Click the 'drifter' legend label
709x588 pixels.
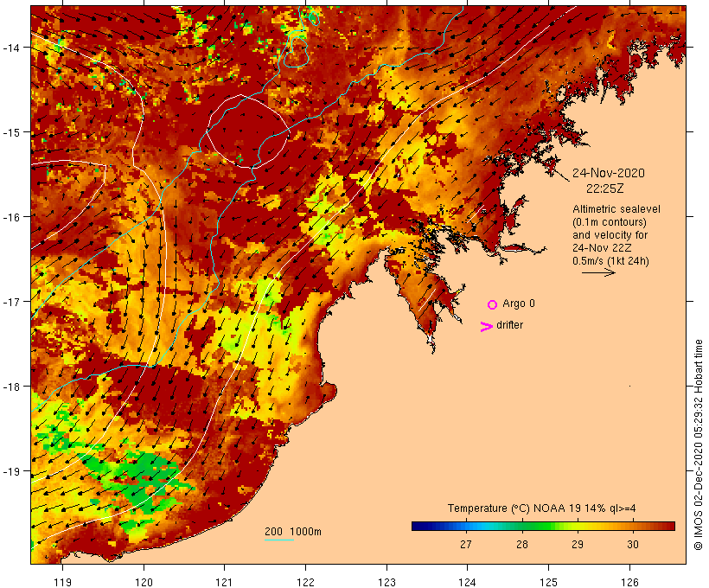(509, 325)
